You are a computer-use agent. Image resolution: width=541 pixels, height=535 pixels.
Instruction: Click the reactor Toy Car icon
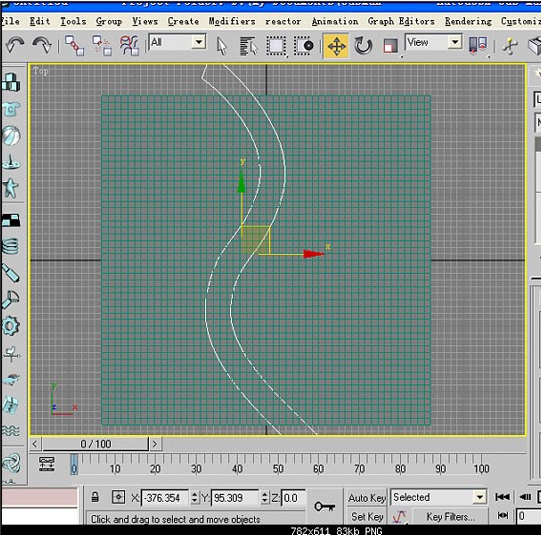click(11, 379)
